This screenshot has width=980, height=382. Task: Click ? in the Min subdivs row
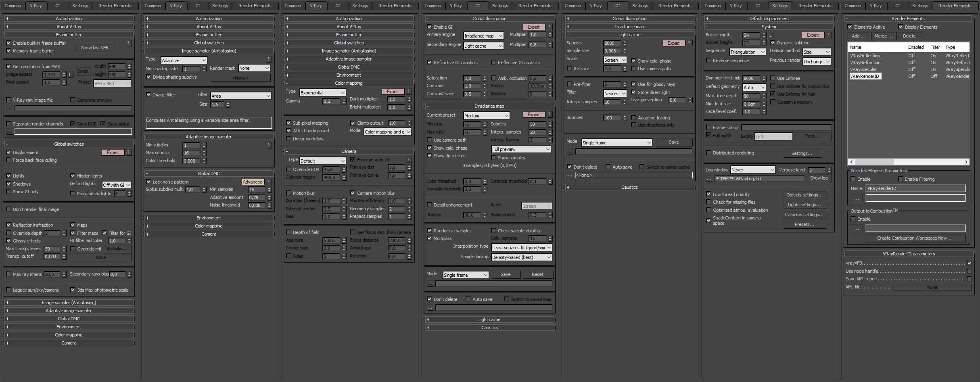click(268, 145)
